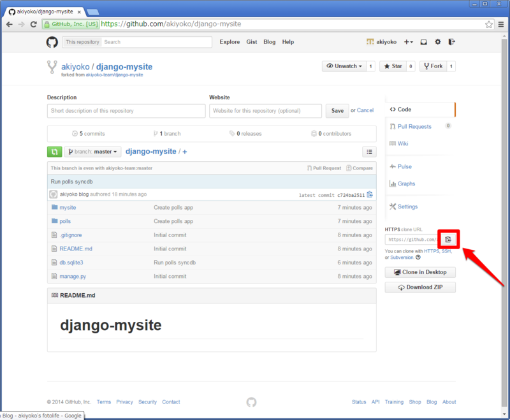The height and width of the screenshot is (420, 510).
Task: Copy HTTPS clone URL clipboard icon
Action: coord(448,239)
